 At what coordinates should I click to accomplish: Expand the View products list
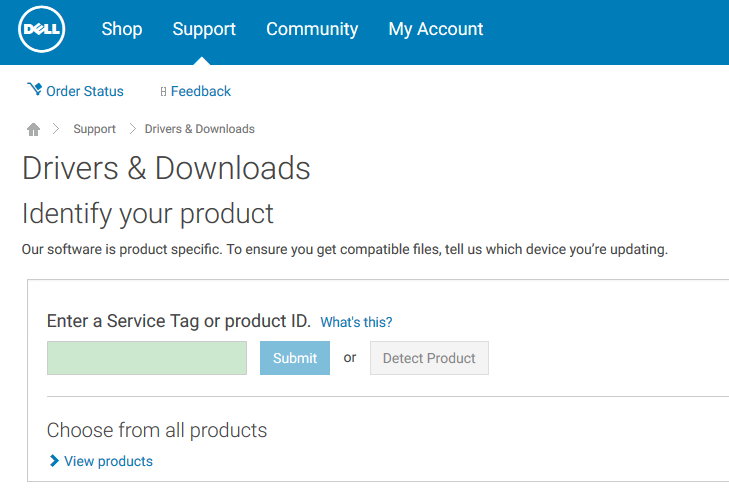(x=108, y=461)
